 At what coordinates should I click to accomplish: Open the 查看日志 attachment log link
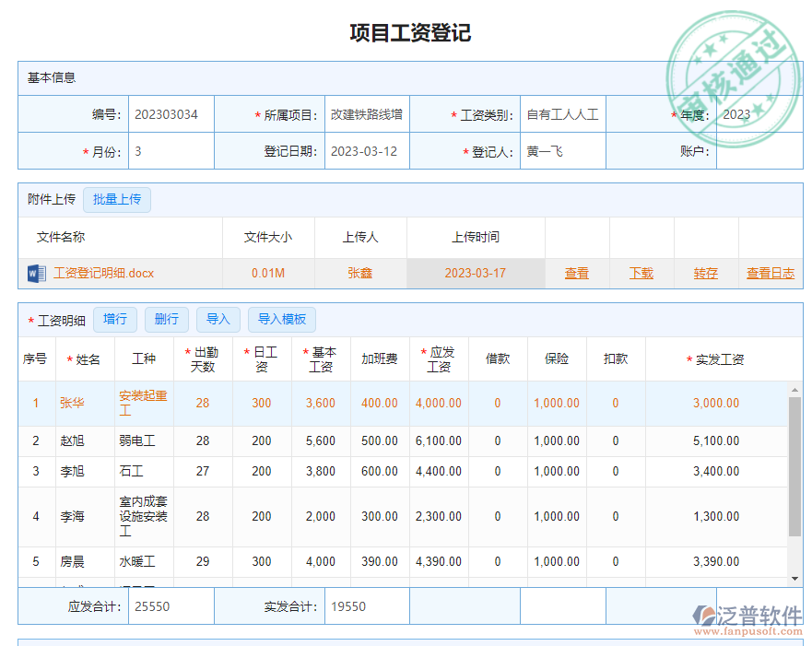771,273
